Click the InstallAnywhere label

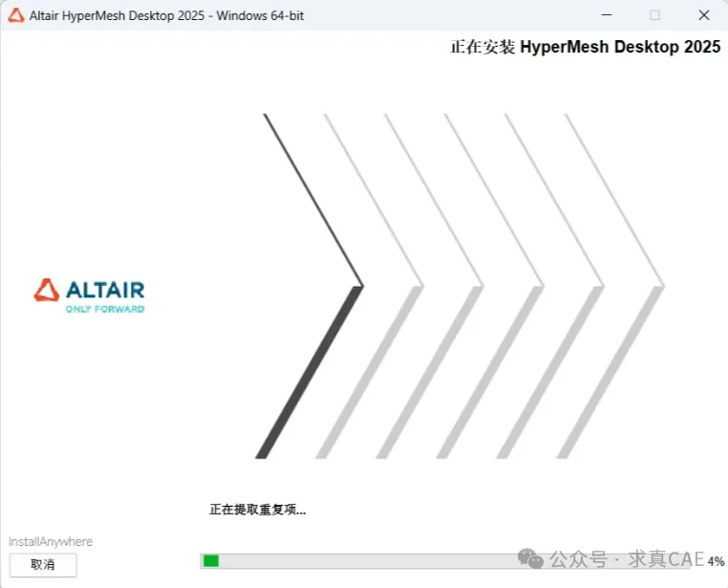click(x=50, y=541)
